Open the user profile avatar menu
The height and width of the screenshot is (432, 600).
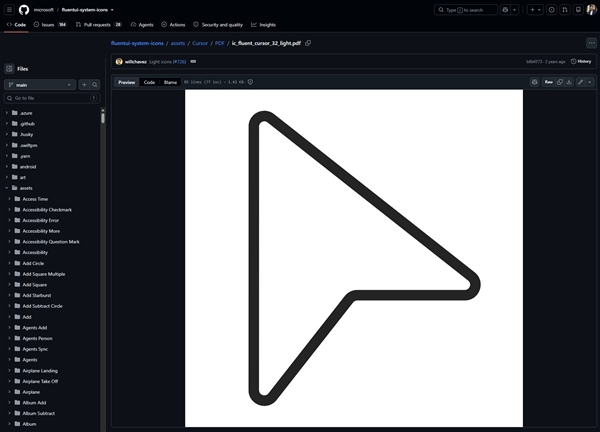coord(591,10)
